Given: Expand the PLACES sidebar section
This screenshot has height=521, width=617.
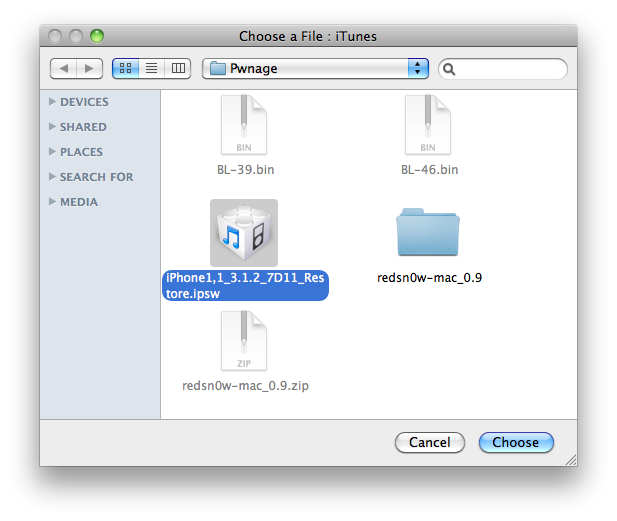Looking at the screenshot, I should (x=52, y=151).
